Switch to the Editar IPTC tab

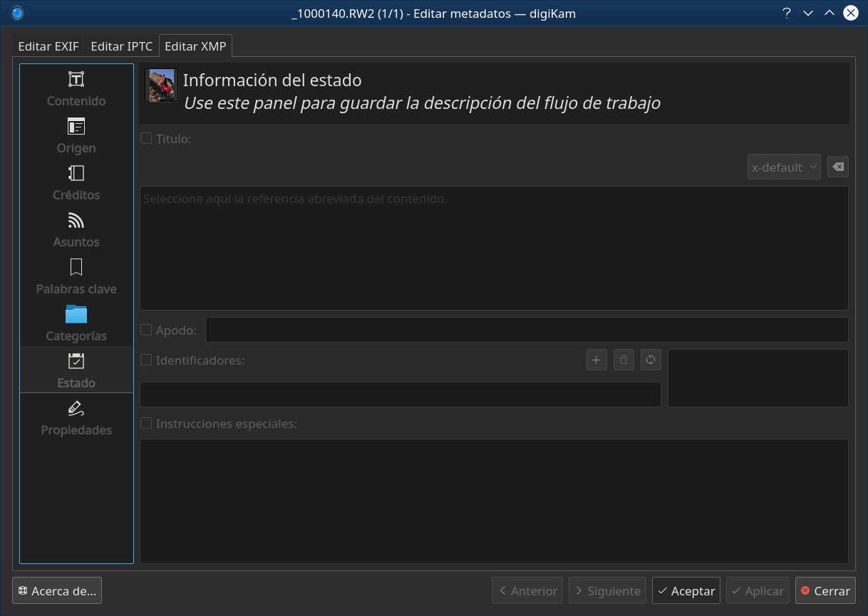point(122,46)
